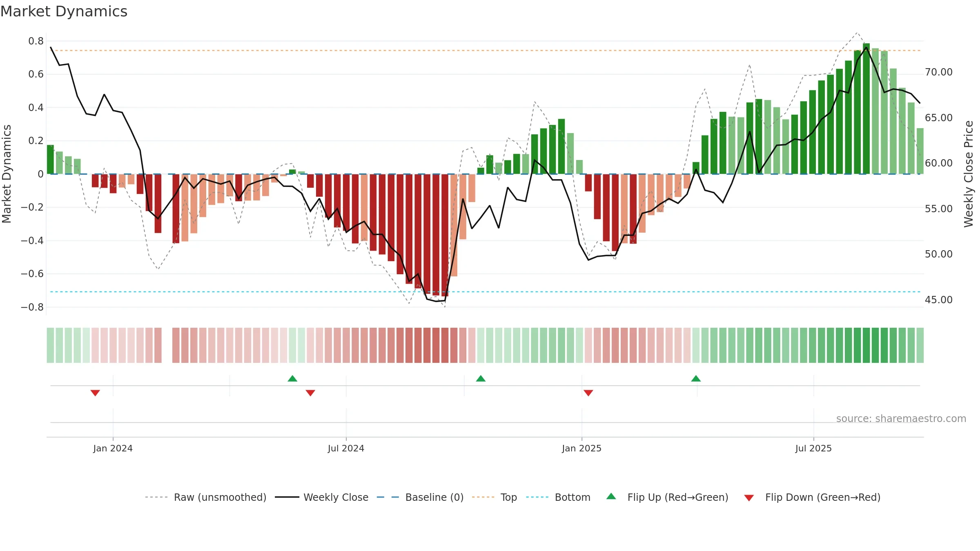
Task: Click the Weekly Close Price axis title
Action: coord(969,174)
